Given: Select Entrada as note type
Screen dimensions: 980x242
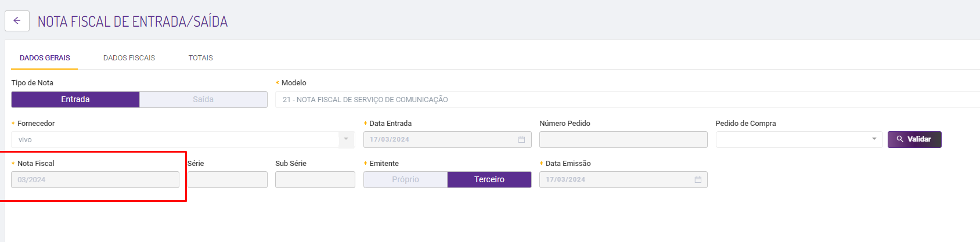Looking at the screenshot, I should coord(75,99).
